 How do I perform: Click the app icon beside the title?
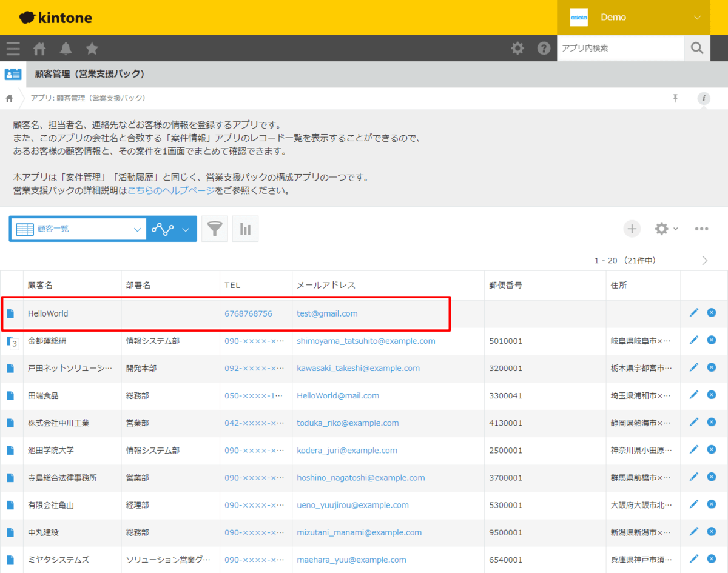point(13,74)
